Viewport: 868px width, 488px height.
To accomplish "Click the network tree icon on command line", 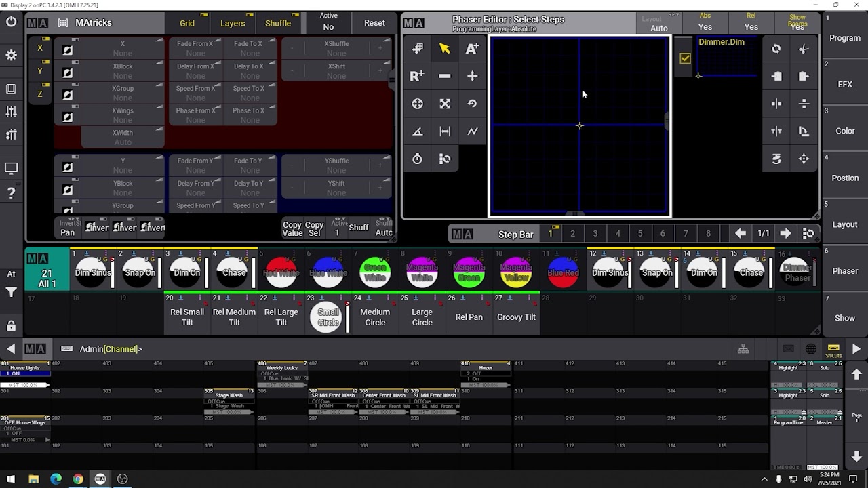I will [743, 349].
